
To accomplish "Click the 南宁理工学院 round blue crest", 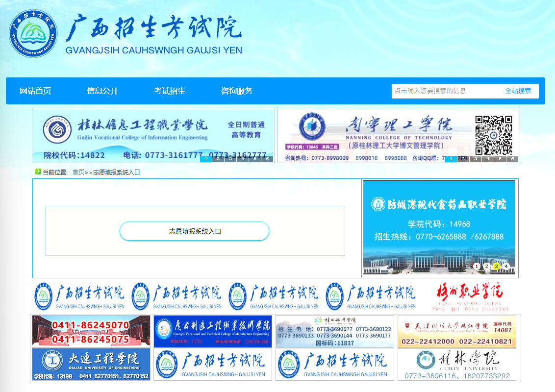I will pos(312,126).
